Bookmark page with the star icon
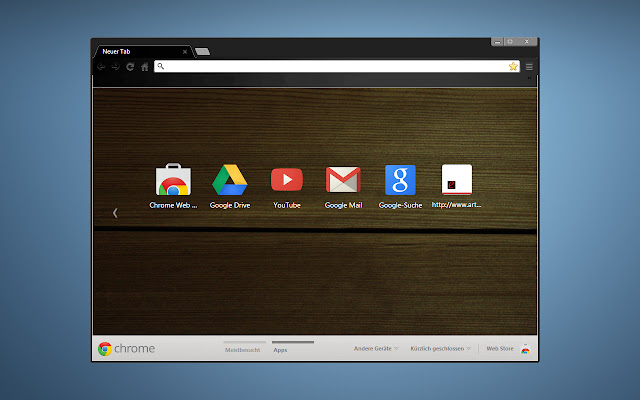640x400 pixels. [x=513, y=67]
